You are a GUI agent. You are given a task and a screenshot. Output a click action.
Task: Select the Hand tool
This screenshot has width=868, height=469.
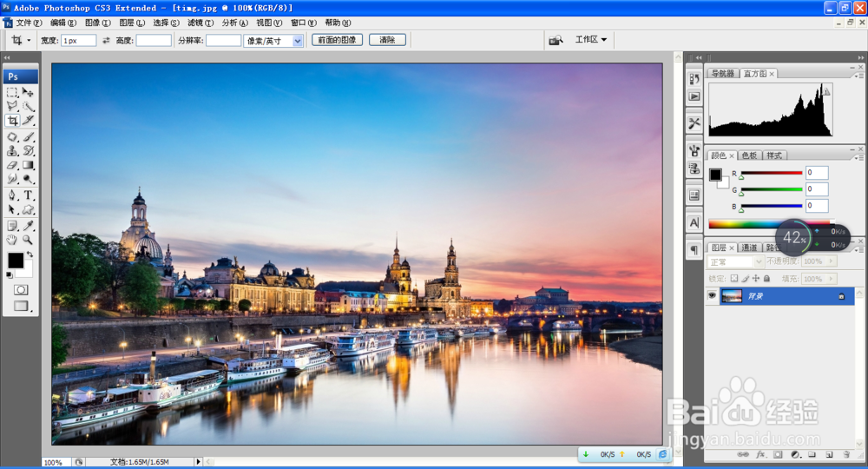[12, 240]
